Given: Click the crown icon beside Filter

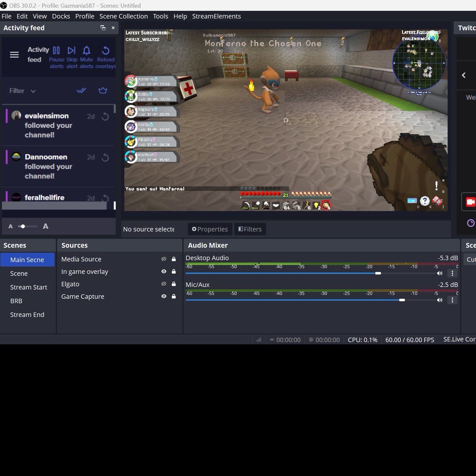Looking at the screenshot, I should tap(103, 91).
